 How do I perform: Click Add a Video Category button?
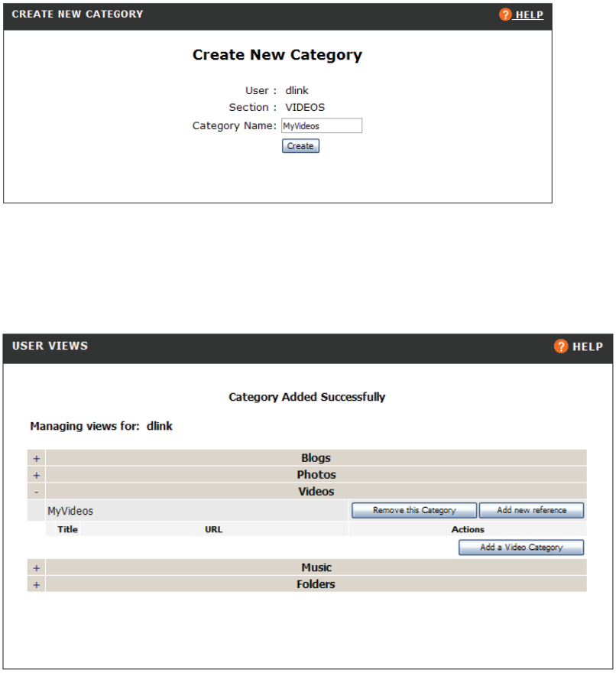tap(521, 548)
